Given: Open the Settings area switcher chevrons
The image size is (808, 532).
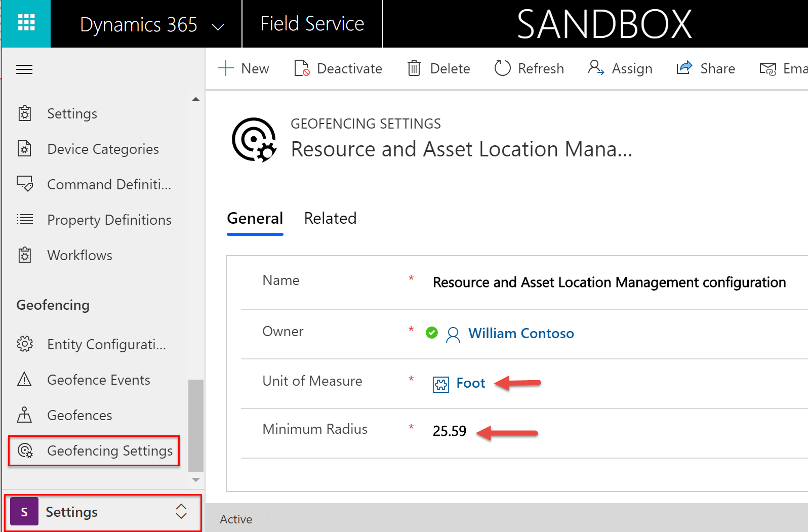Looking at the screenshot, I should [181, 511].
